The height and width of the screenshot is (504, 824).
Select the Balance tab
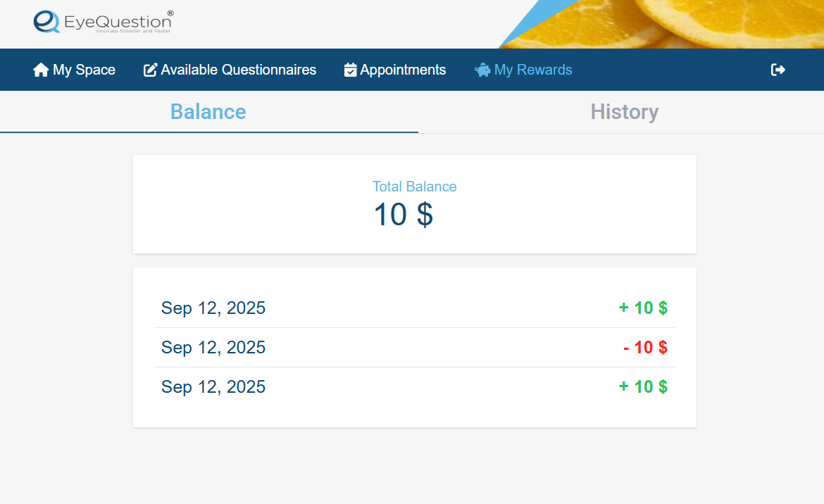click(x=208, y=112)
